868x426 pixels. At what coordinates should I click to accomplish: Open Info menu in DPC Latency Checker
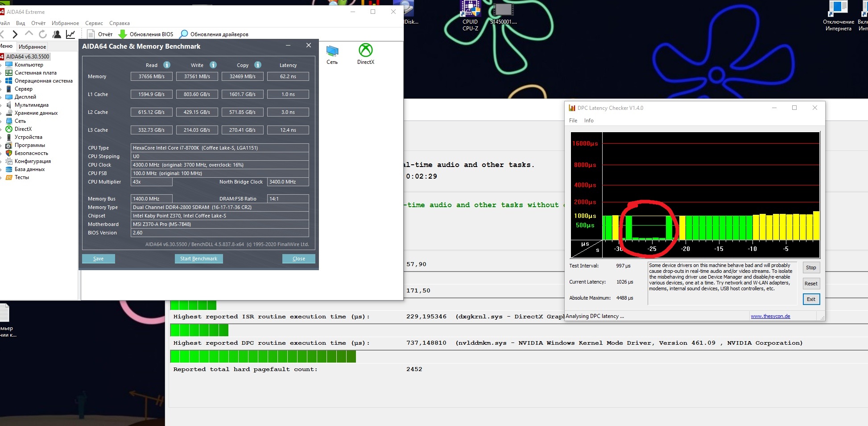coord(589,121)
